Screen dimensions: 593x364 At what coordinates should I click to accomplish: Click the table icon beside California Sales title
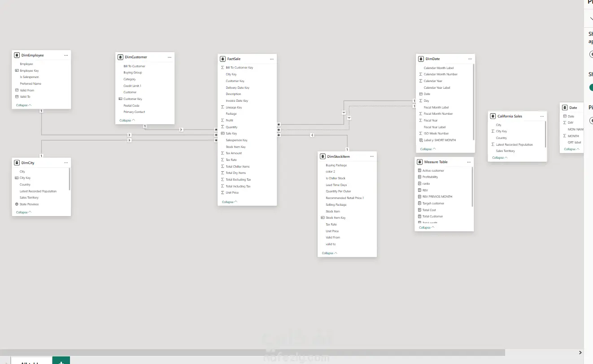[493, 116]
